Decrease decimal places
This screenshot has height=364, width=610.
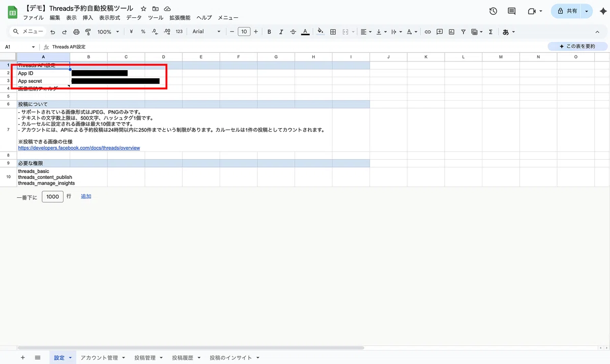[x=155, y=32]
